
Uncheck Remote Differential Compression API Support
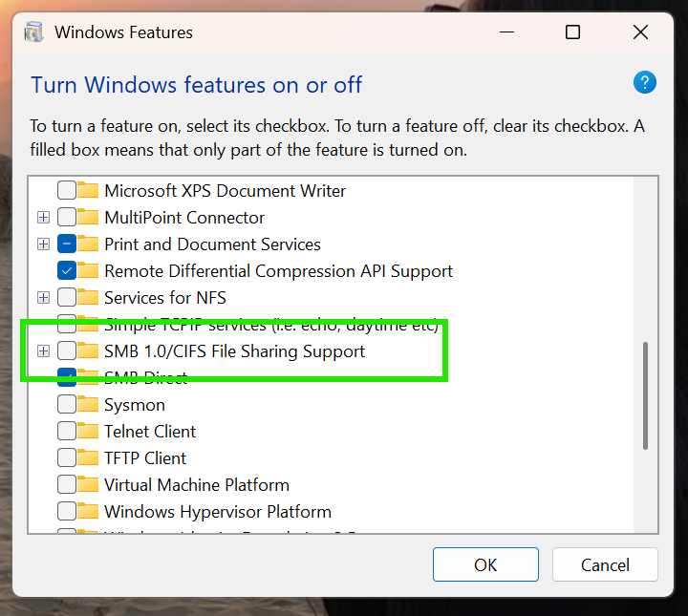(67, 270)
